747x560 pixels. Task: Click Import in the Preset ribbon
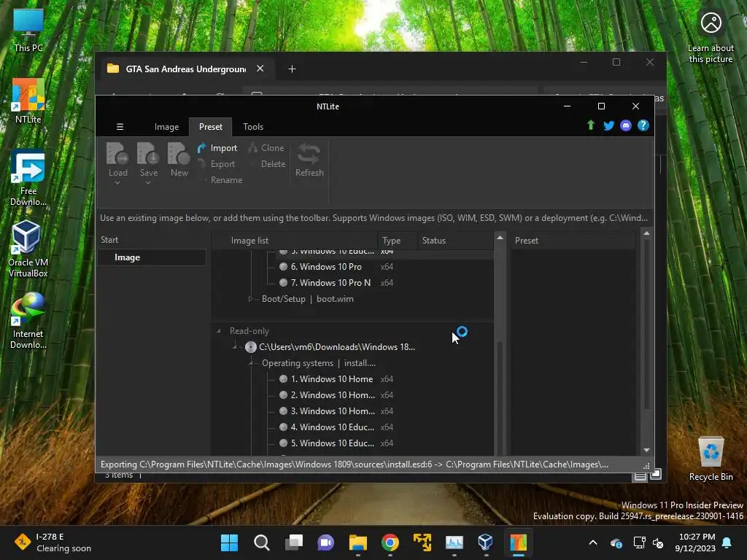point(217,148)
